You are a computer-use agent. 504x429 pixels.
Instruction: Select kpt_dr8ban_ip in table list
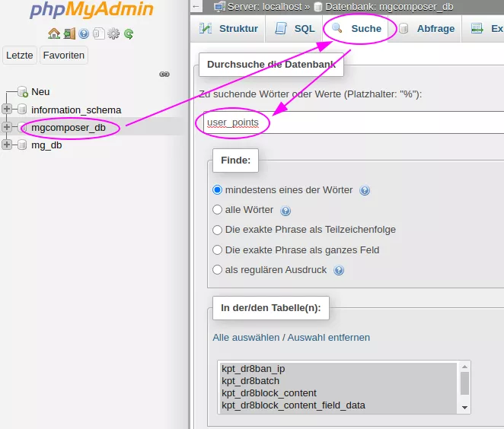click(x=338, y=369)
